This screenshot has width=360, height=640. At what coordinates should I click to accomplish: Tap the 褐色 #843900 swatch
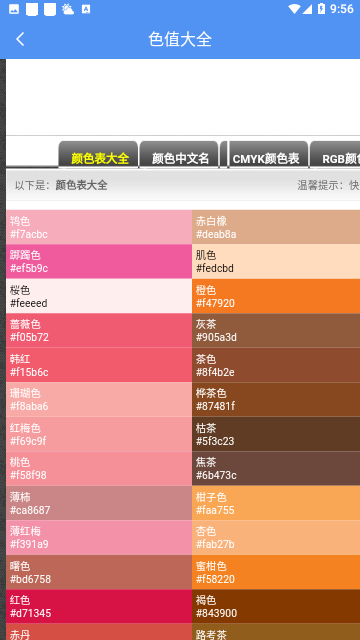coord(276,607)
